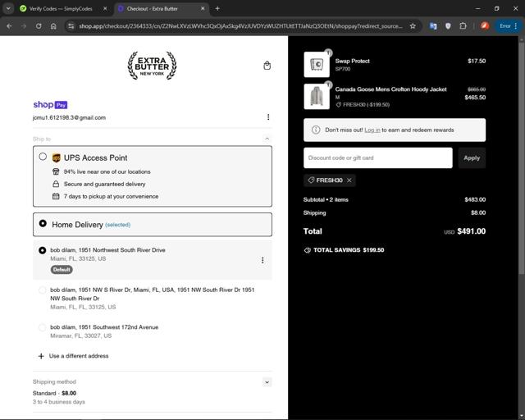The height and width of the screenshot is (420, 525).
Task: Reload the checkout page
Action: pyautogui.click(x=39, y=25)
